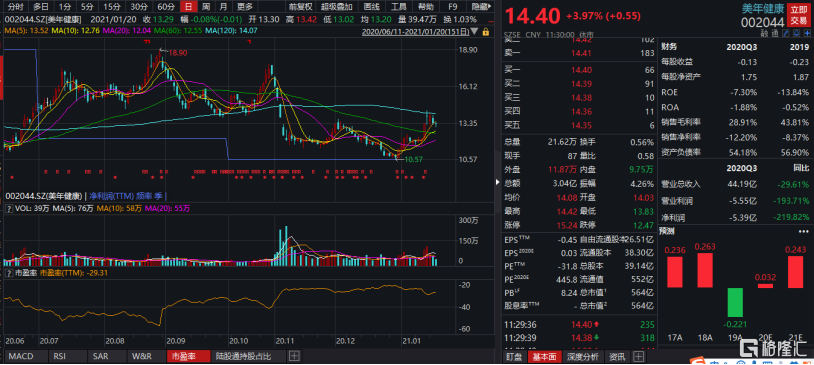Image resolution: width=814 pixels, height=365 pixels.
Task: Select the 60分 period
Action: click(166, 6)
